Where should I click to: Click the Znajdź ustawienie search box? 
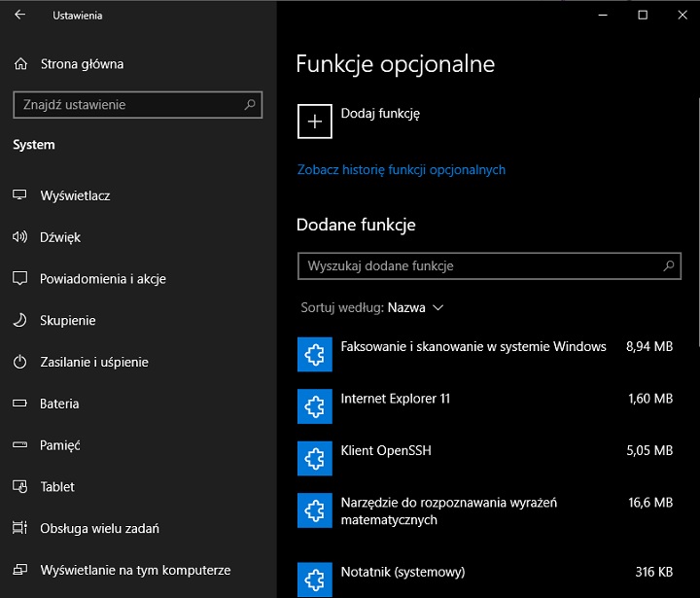point(126,105)
